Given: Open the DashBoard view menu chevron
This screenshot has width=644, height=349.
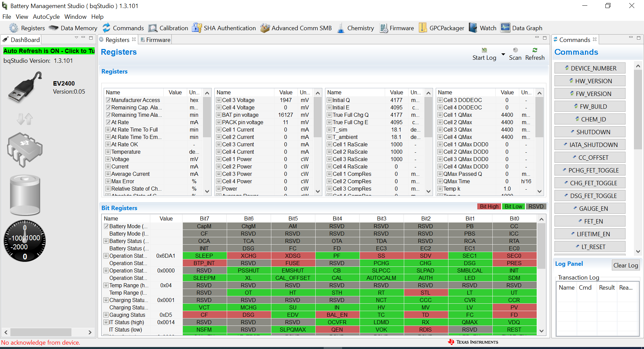Looking at the screenshot, I should [76, 38].
